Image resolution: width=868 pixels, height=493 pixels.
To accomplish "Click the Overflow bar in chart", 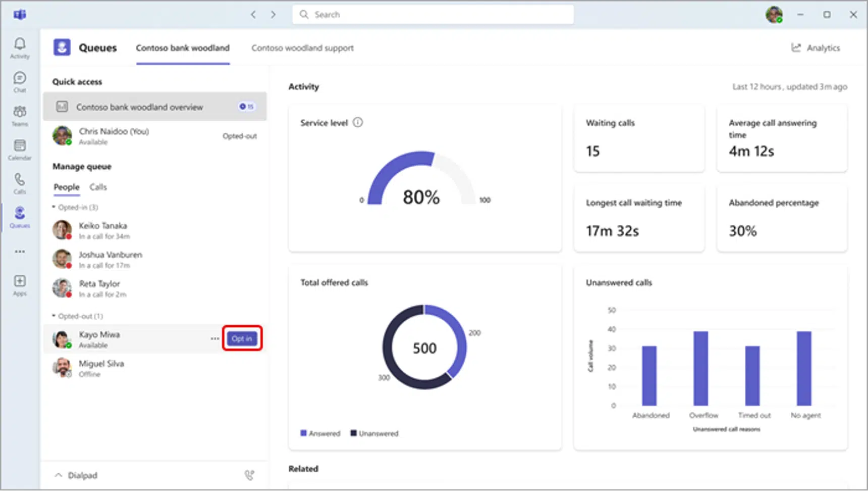I will tap(700, 368).
